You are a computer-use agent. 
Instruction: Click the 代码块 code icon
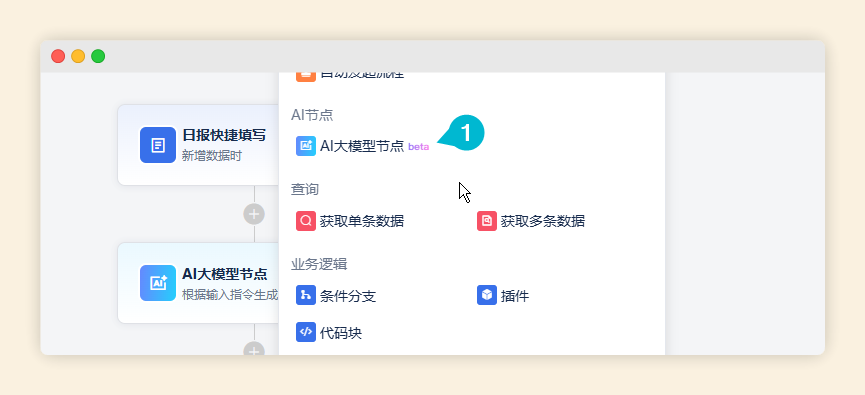click(x=306, y=332)
